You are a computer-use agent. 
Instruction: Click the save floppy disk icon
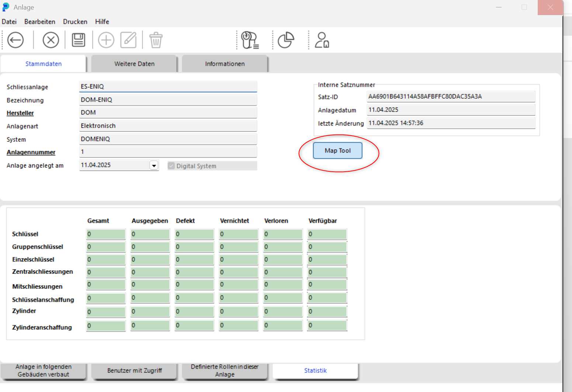point(78,40)
